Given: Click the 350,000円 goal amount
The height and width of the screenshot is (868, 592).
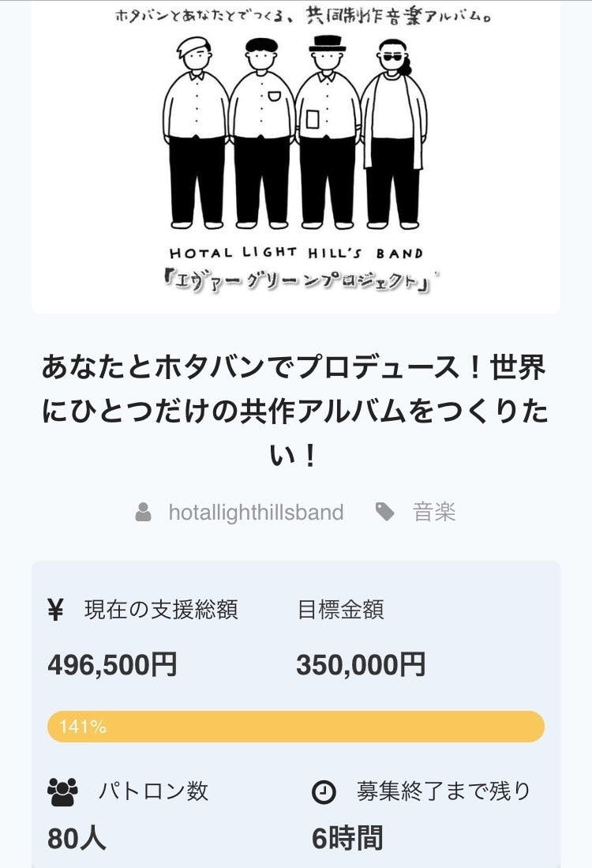Looking at the screenshot, I should click(361, 665).
